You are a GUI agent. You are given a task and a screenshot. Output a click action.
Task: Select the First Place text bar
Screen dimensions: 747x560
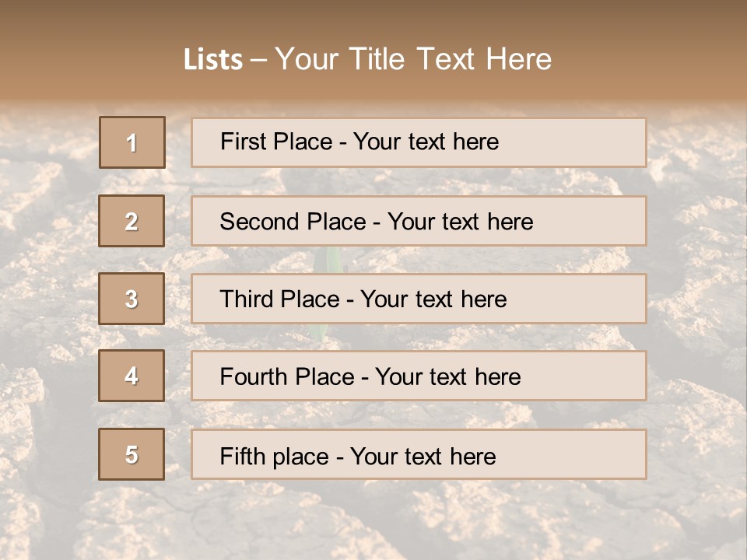419,142
